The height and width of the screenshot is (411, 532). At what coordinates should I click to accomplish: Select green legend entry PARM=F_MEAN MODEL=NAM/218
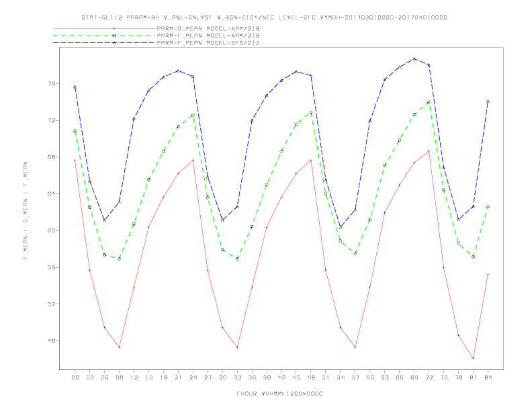(208, 36)
